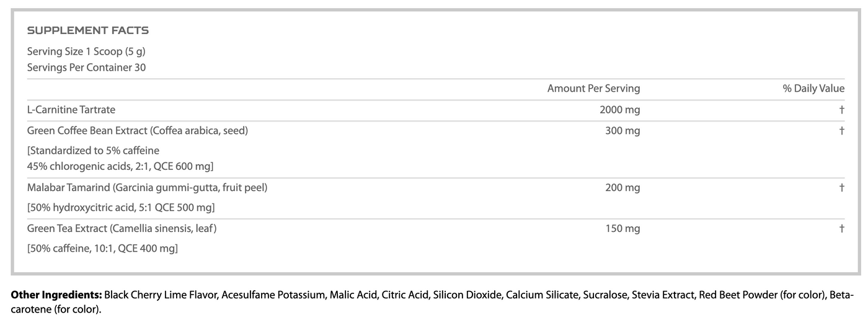This screenshot has height=320, width=868.
Task: Click the Standardized to 5% caffeine note
Action: [93, 151]
